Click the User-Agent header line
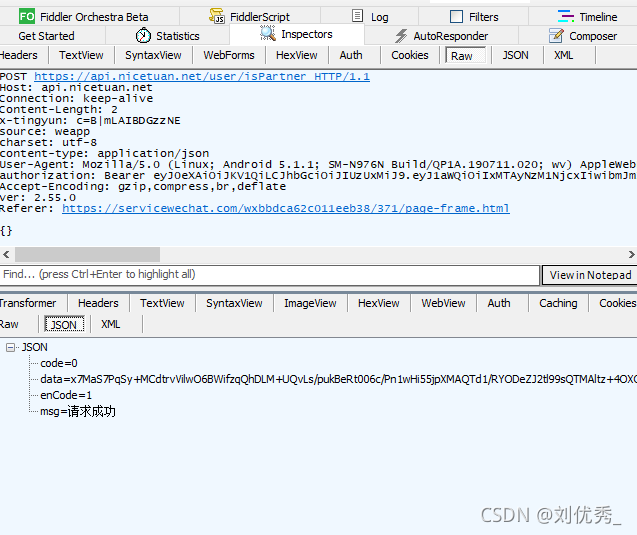The height and width of the screenshot is (535, 637). pos(318,165)
